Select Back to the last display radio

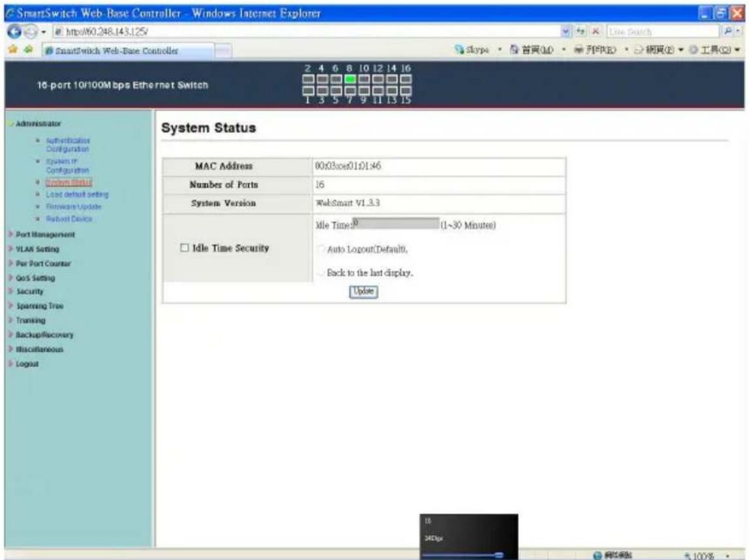click(x=320, y=273)
